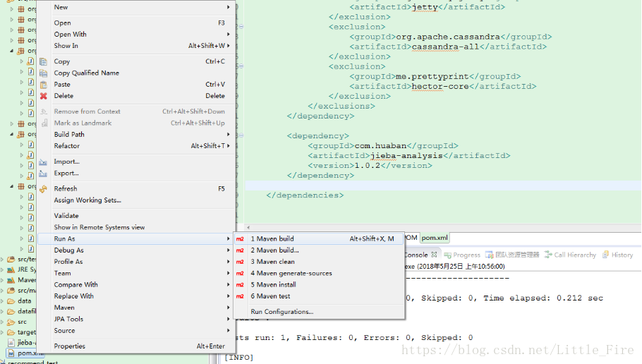Switch to the pom.xml editor tab
642x364 pixels.
point(435,238)
